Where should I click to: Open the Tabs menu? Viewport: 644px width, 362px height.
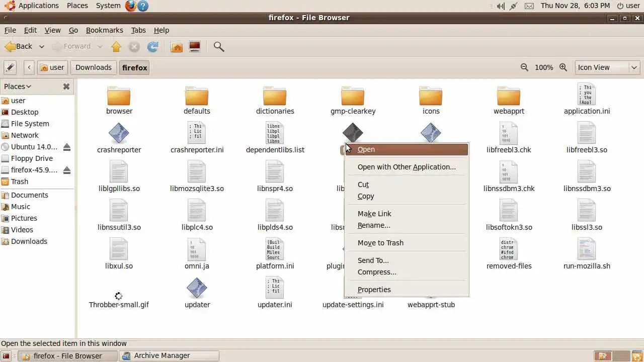click(138, 30)
